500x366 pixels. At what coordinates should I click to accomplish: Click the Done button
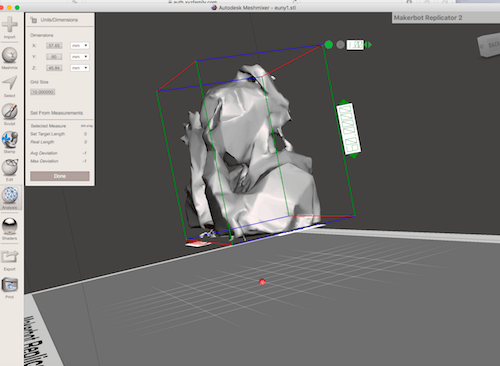coord(60,176)
